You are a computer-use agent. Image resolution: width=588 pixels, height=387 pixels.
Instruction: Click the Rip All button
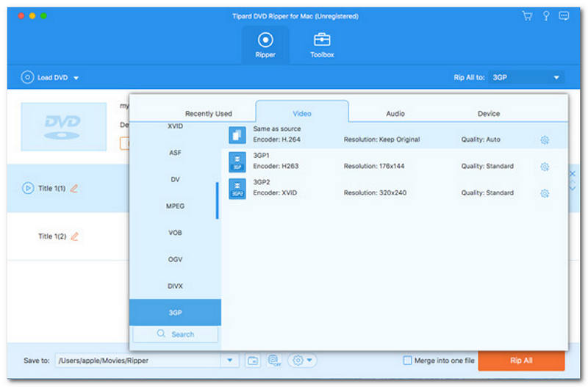pyautogui.click(x=521, y=361)
